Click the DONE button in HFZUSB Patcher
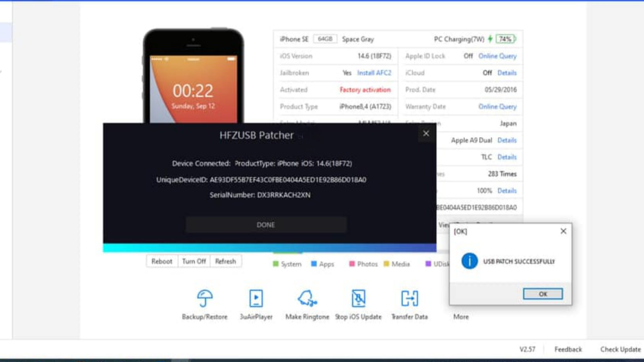The image size is (644, 362). click(x=266, y=225)
